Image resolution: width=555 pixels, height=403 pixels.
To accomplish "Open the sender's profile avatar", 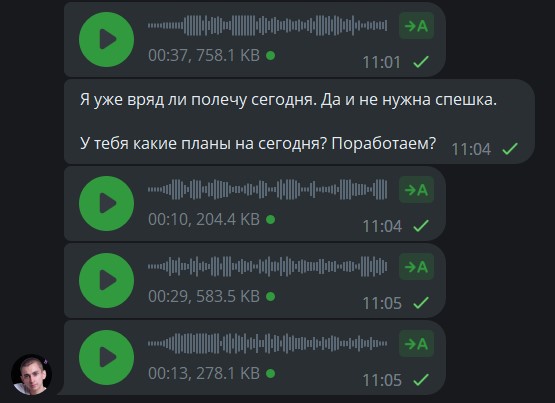I will tap(31, 374).
